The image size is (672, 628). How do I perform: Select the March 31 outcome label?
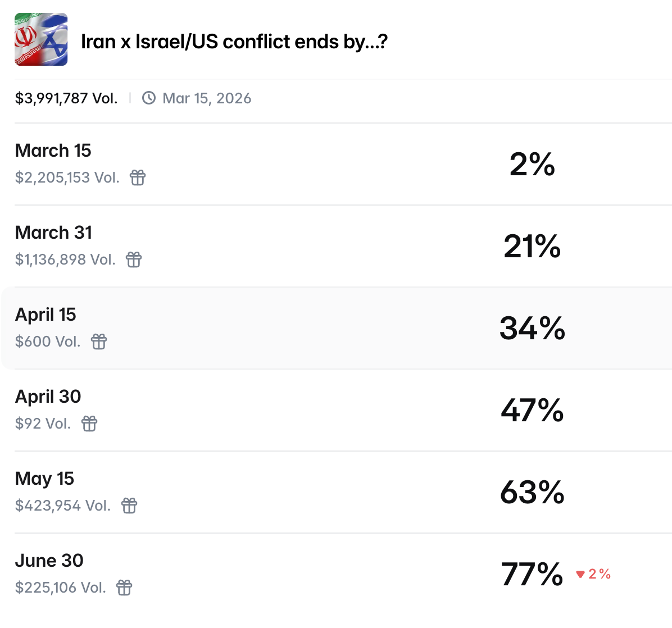[53, 233]
